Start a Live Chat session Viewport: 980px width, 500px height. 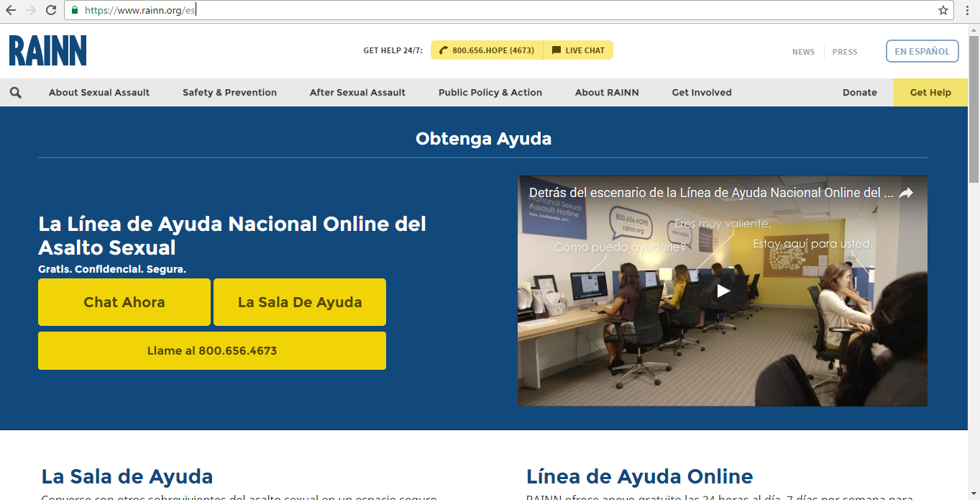[x=578, y=50]
